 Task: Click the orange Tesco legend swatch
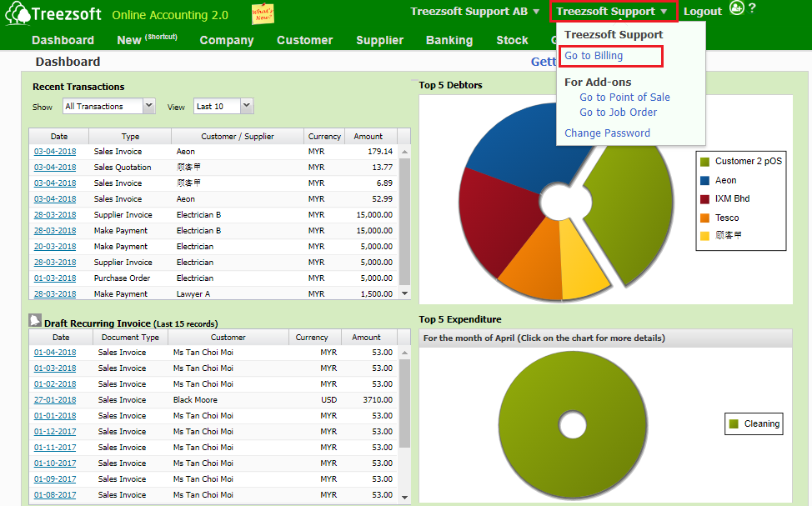(704, 218)
